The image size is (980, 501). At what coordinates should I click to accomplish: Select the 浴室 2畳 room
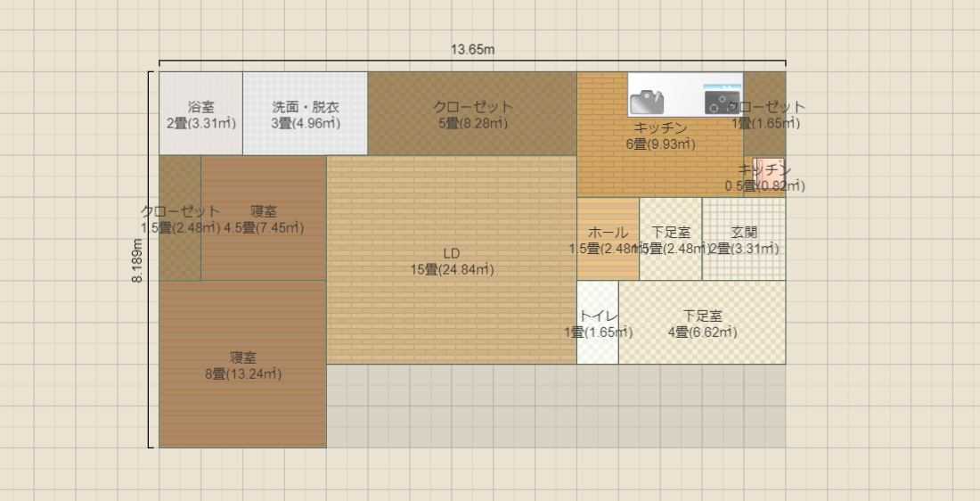click(200, 113)
